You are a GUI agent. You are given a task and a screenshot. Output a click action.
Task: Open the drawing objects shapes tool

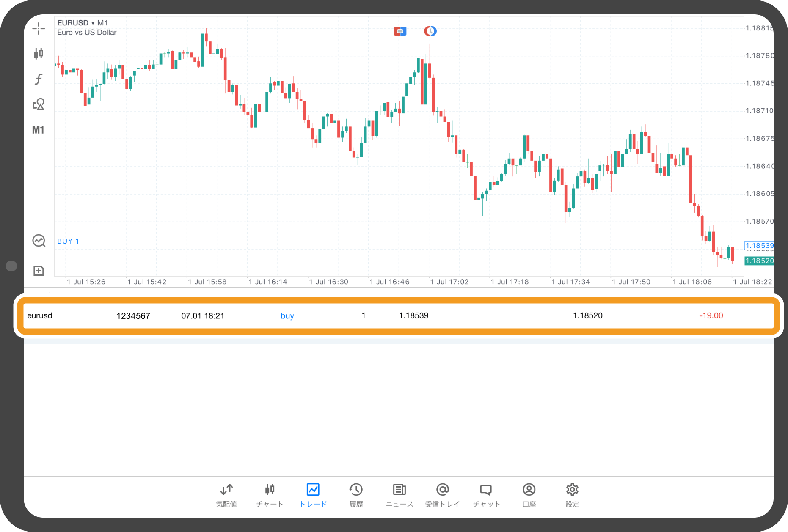(39, 104)
